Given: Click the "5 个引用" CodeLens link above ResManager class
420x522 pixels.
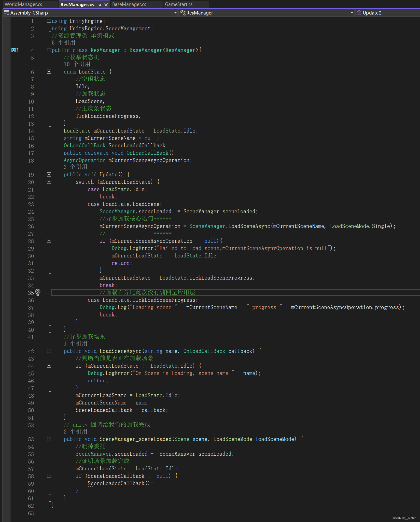Looking at the screenshot, I should 63,43.
